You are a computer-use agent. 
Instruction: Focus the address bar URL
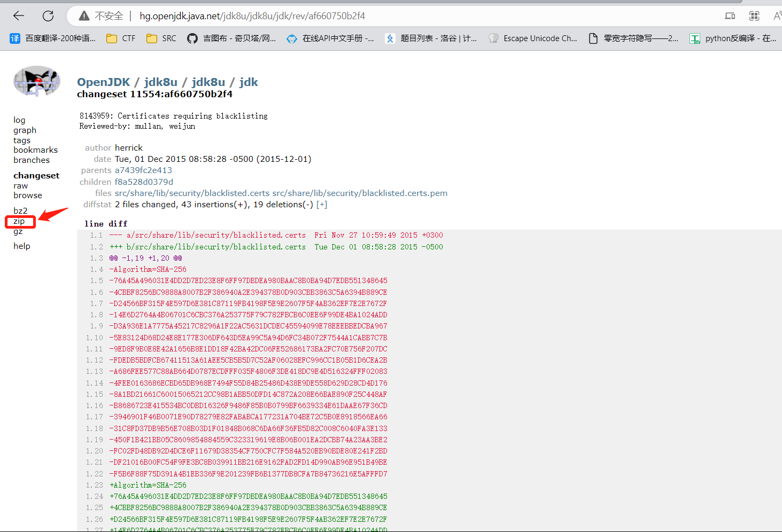(x=252, y=16)
